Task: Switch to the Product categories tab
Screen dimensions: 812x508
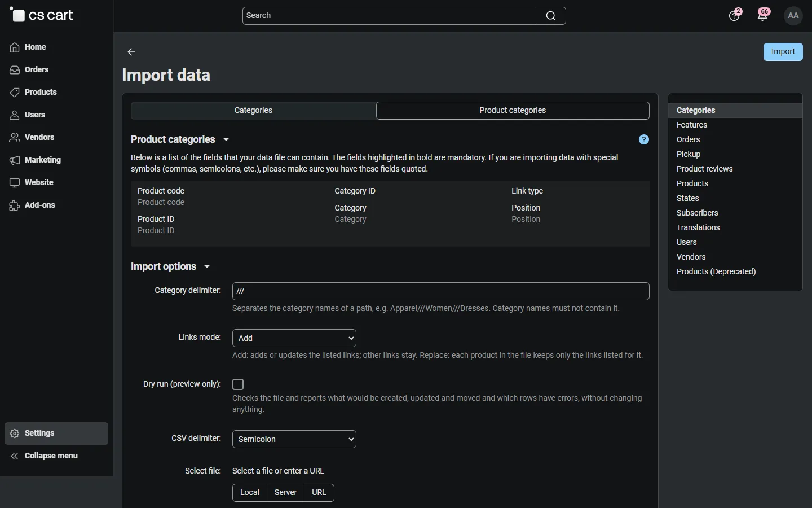Action: tap(513, 111)
